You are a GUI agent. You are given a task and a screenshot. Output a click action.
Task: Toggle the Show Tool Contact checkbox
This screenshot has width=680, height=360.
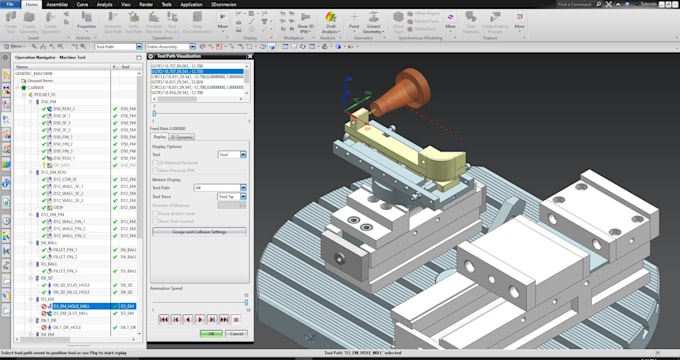(155, 221)
